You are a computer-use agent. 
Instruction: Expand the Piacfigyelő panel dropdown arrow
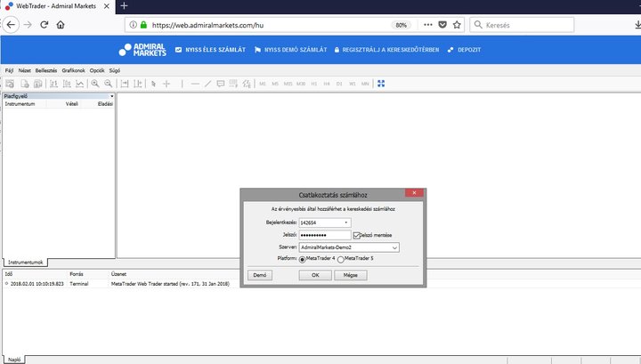111,96
